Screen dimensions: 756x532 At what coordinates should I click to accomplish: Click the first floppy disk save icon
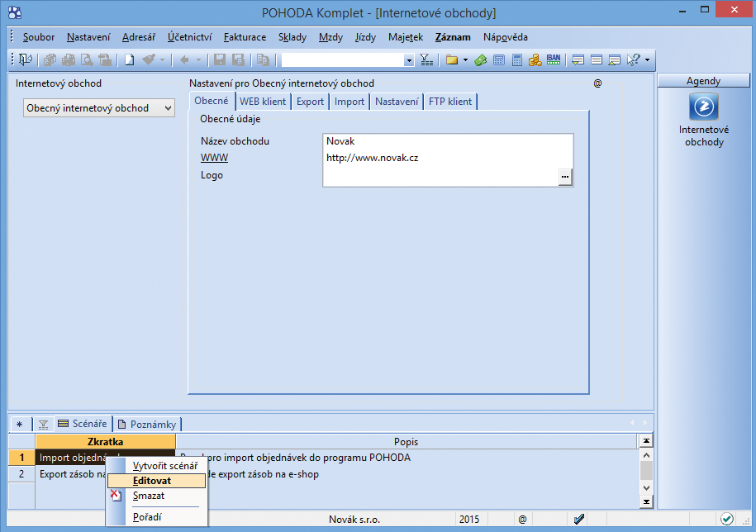click(x=220, y=59)
